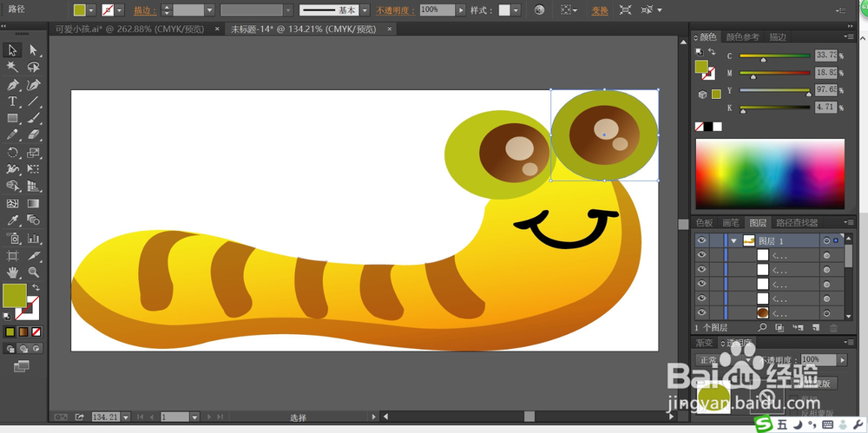This screenshot has width=868, height=433.
Task: Pick the Hand tool in toolbox
Action: pyautogui.click(x=13, y=272)
